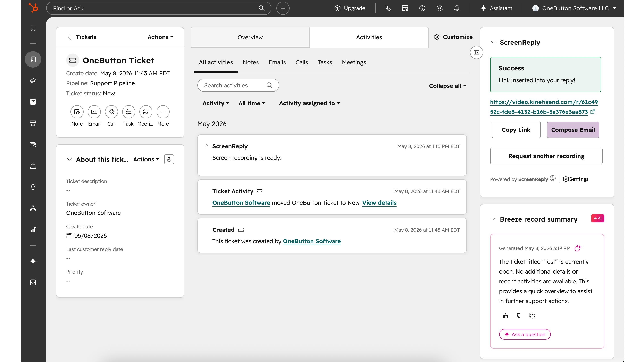Open the Activity filter dropdown
Viewport: 644px width, 362px height.
[x=216, y=103]
